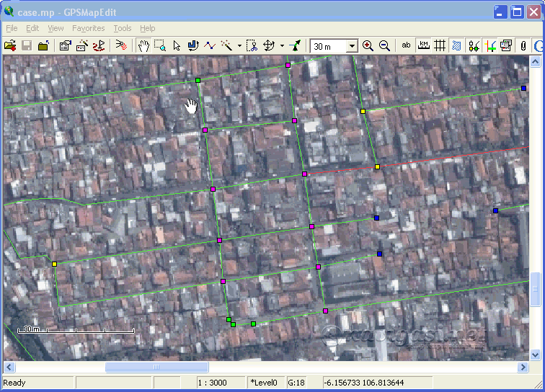Select the zoom rectangle tool

pos(160,45)
